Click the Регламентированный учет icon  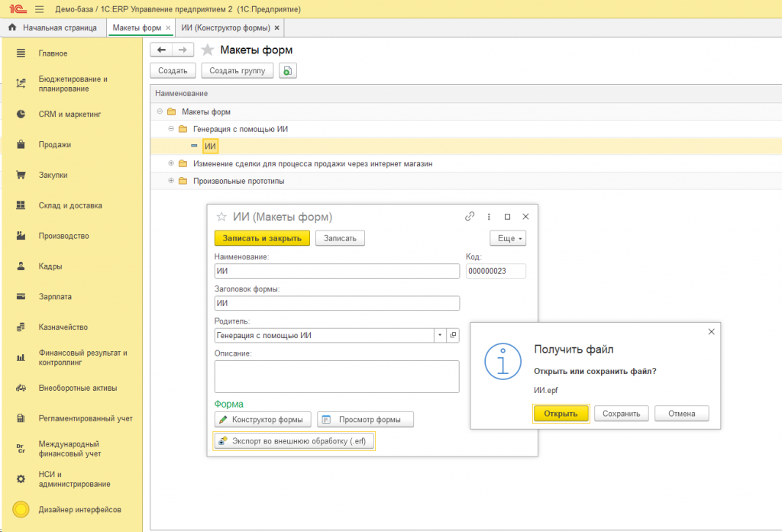(x=21, y=418)
